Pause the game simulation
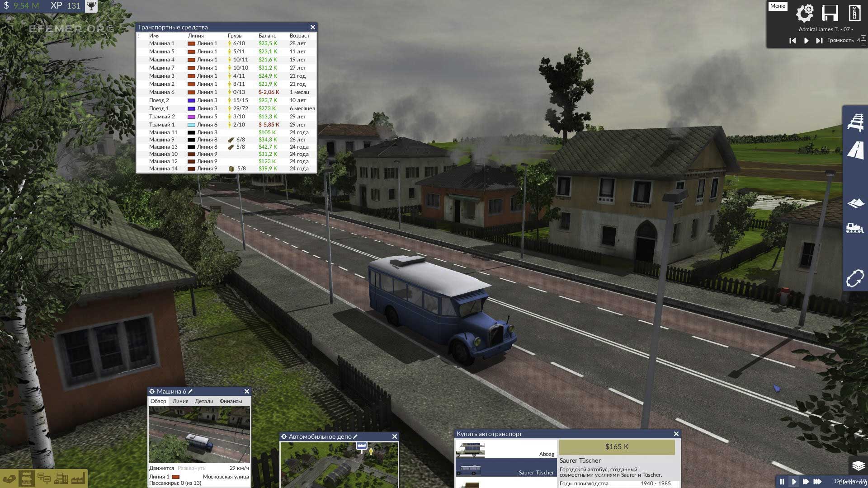The image size is (868, 488). tap(782, 482)
